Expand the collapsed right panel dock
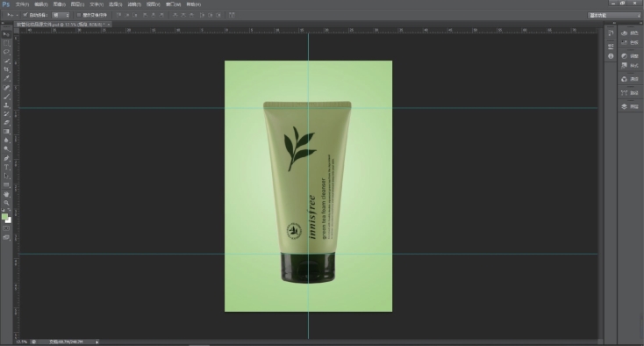Screen dimensions: 644x346 coord(614,24)
